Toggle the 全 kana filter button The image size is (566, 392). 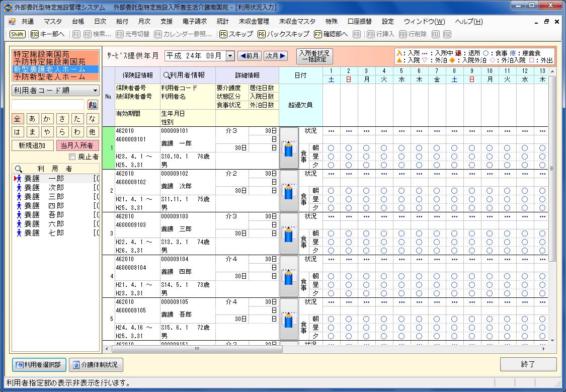(x=18, y=119)
